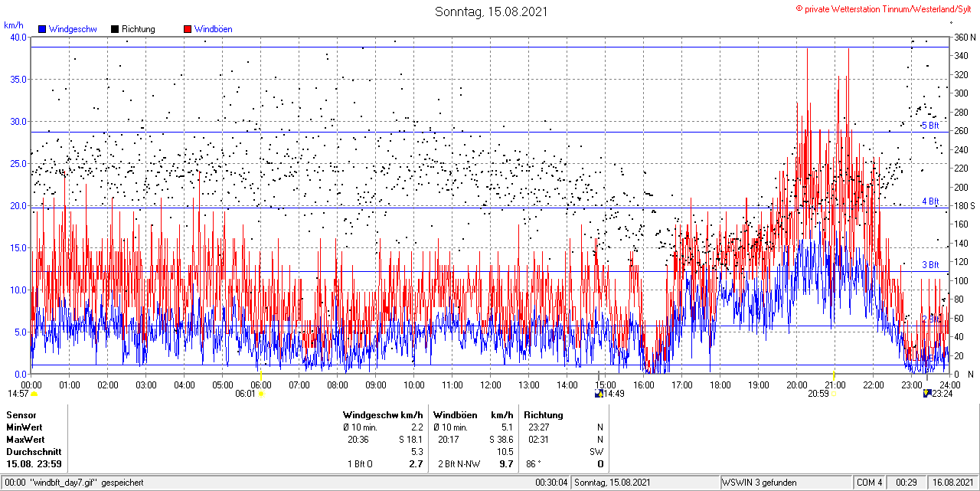The height and width of the screenshot is (491, 980).
Task: Click the COM 4 status bar entry
Action: coord(869,483)
